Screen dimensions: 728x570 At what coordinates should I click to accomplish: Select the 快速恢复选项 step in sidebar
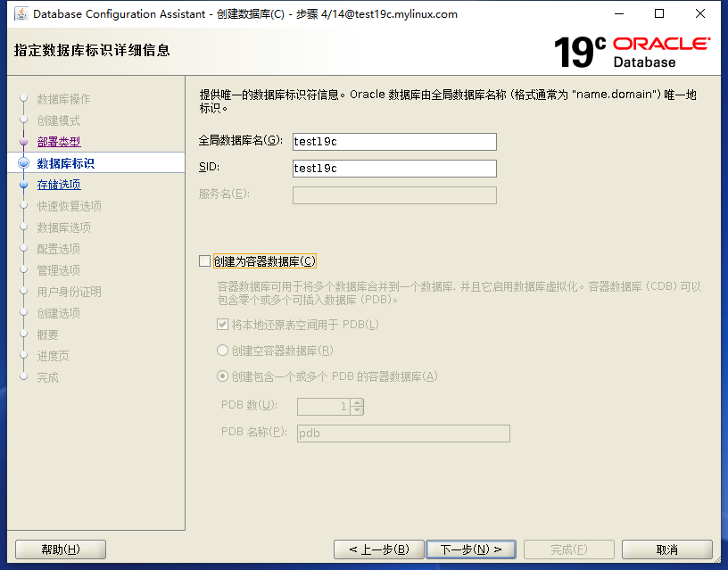[x=70, y=206]
